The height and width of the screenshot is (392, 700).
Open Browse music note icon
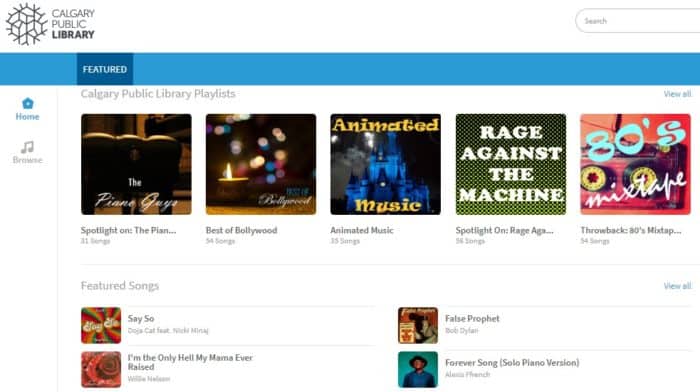[27, 147]
